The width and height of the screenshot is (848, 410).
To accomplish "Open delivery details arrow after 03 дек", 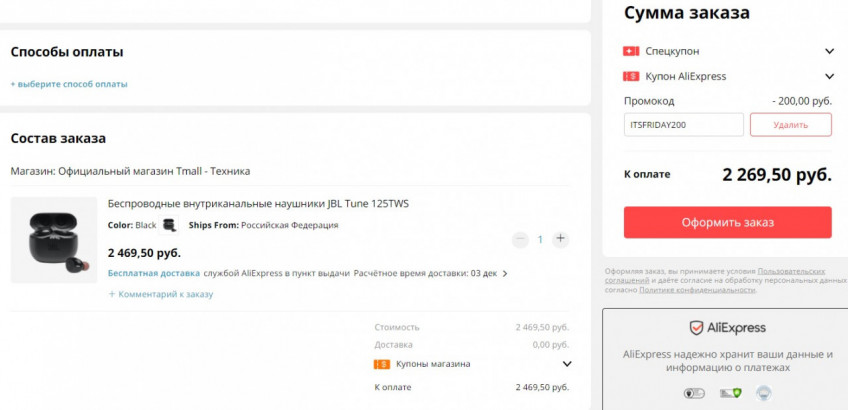I will 505,274.
